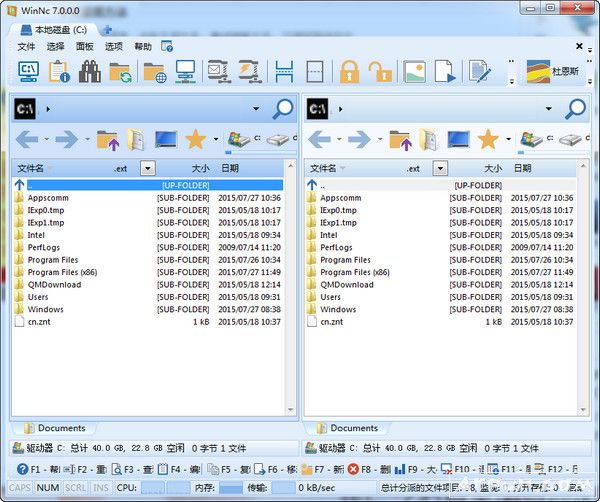Viewport: 600px width, 502px height.
Task: Click the 传输 transfer rate bar
Action: pyautogui.click(x=283, y=488)
